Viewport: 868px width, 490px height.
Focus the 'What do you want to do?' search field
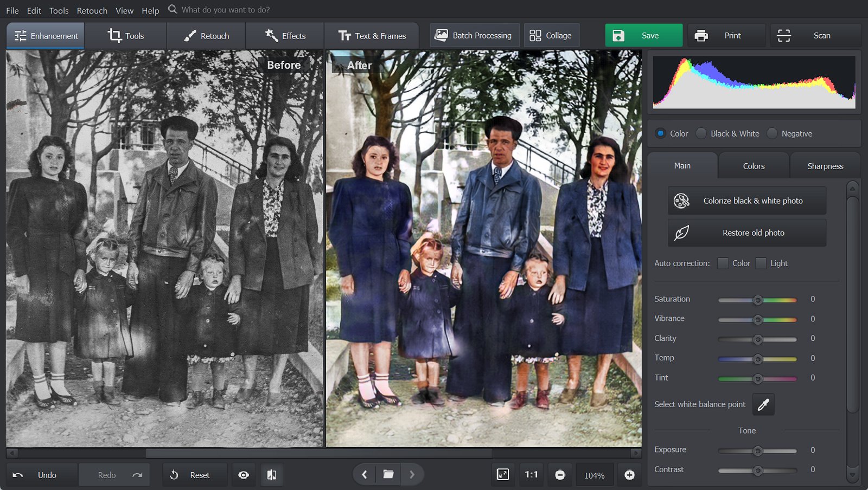[x=226, y=10]
